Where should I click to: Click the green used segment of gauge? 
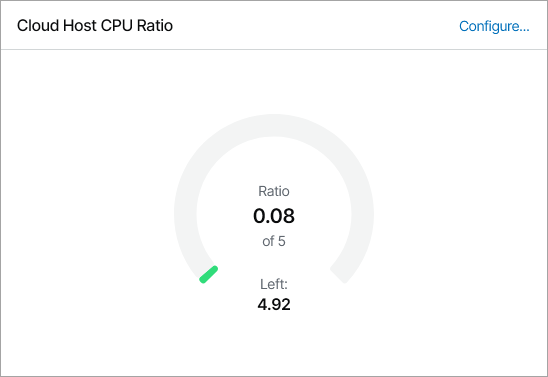pos(209,274)
